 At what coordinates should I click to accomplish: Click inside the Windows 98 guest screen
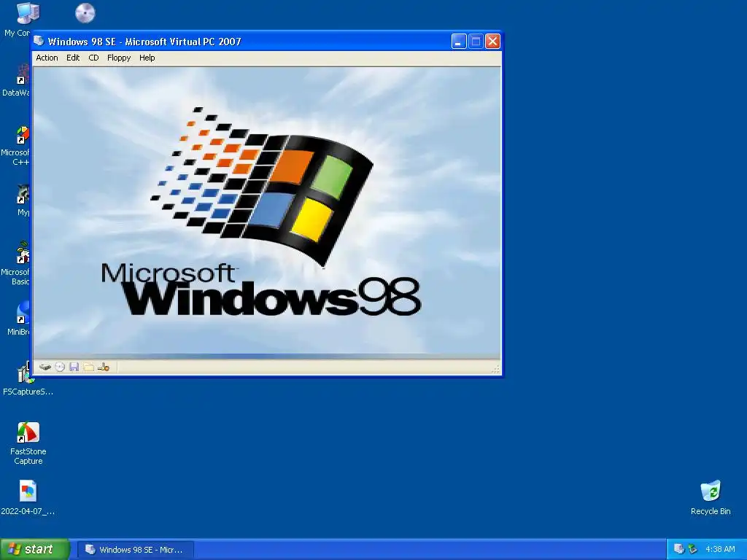pos(267,213)
